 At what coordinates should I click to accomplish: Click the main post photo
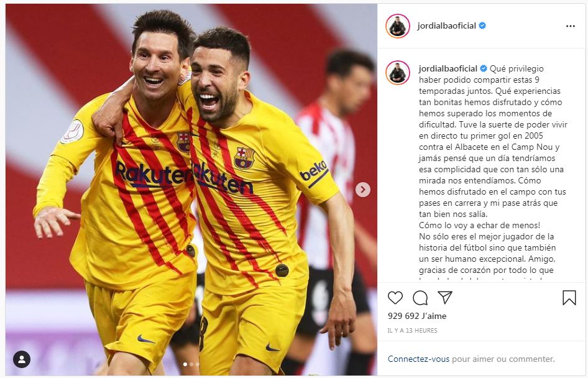(x=191, y=190)
